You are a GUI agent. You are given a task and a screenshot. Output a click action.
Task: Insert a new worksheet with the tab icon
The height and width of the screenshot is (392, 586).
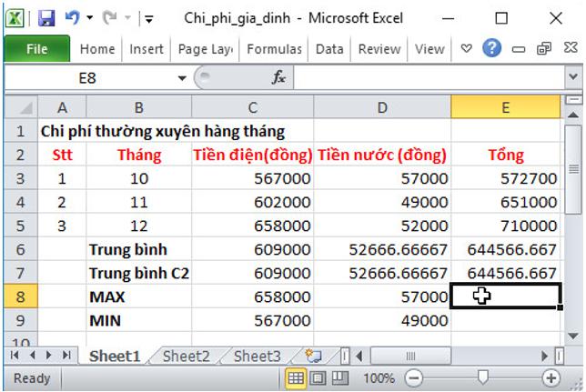point(313,356)
